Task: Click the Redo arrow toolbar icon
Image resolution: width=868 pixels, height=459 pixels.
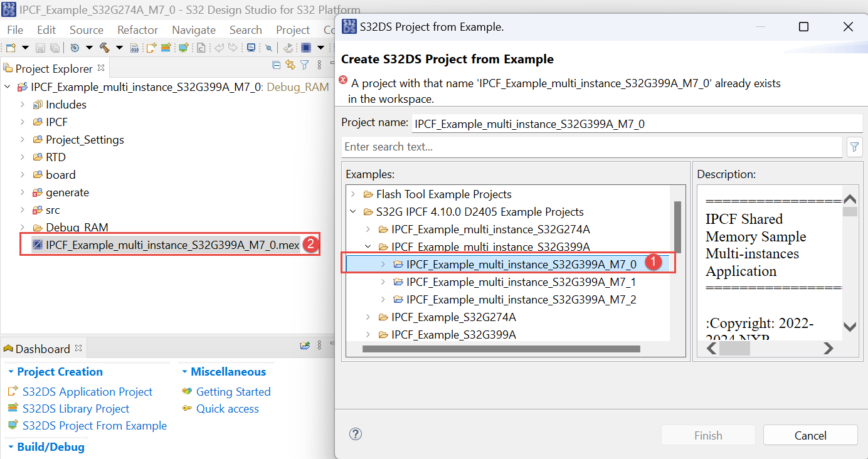Action: [x=233, y=48]
